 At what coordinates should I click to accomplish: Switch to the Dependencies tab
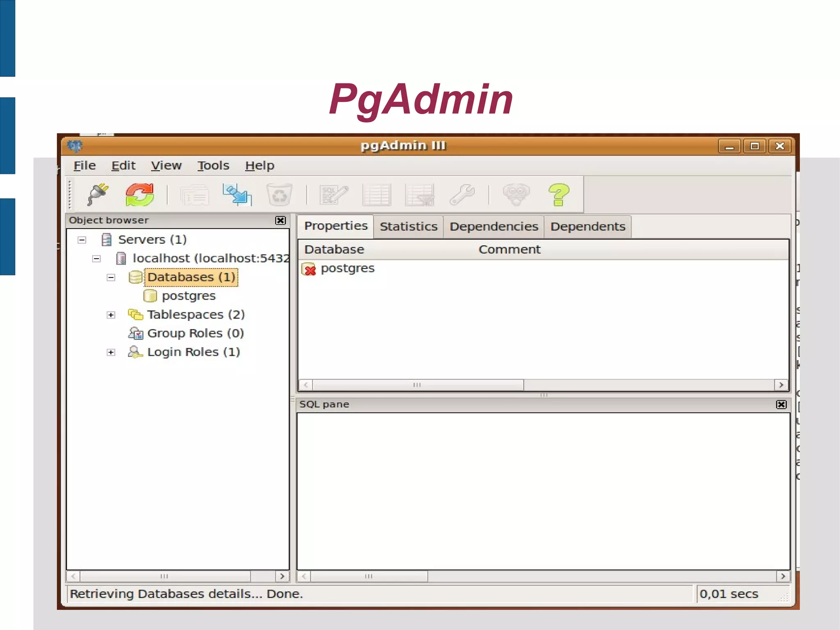click(x=494, y=227)
